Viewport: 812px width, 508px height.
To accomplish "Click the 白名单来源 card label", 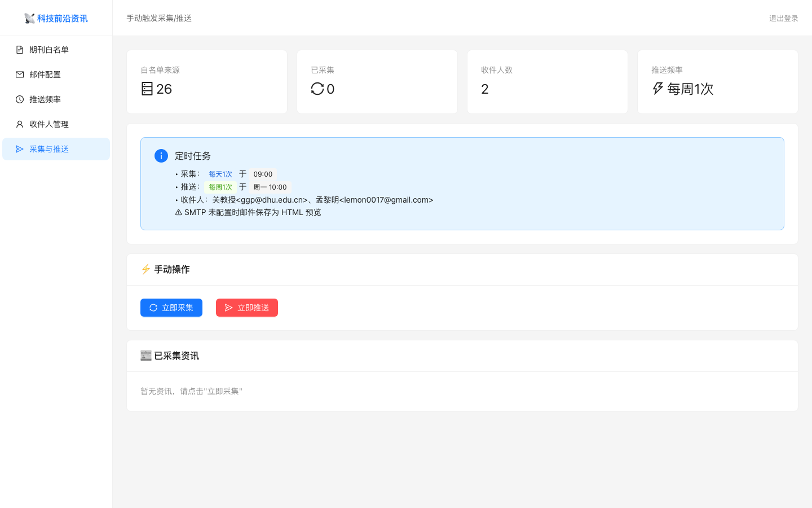I will [160, 70].
